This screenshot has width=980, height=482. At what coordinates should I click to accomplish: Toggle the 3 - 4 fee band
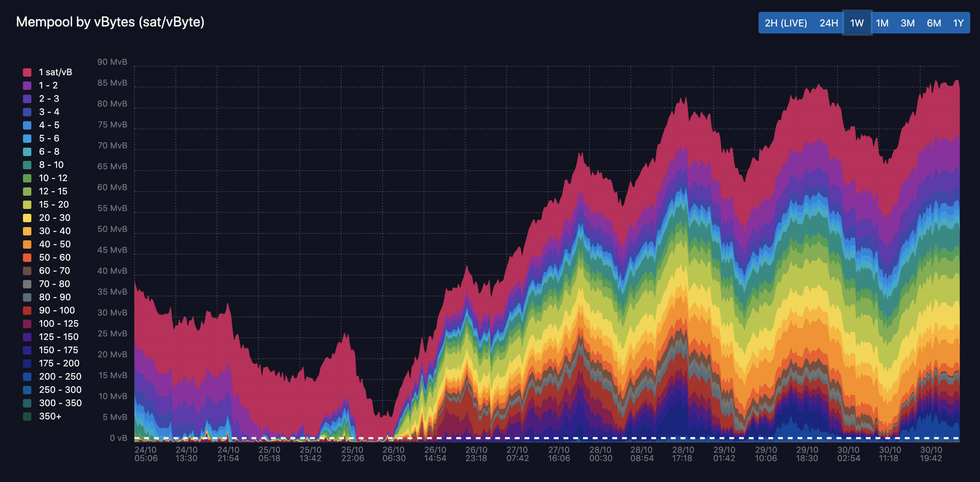pos(41,112)
